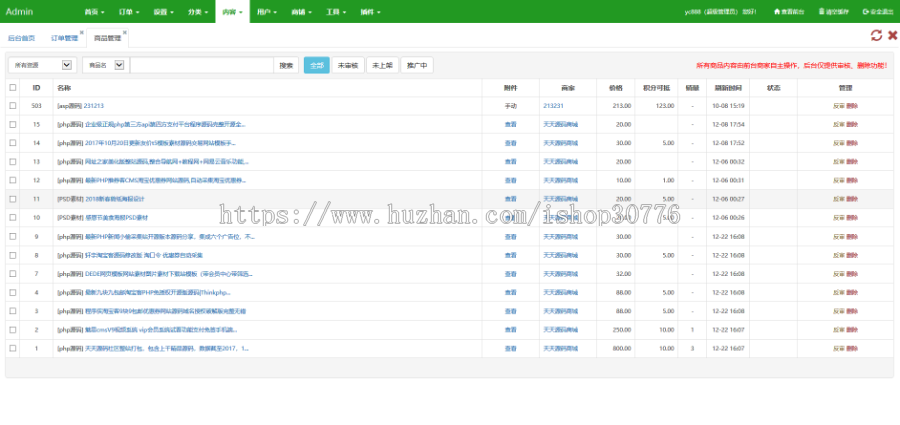Click the refresh icon at top right
Viewport: 900px width, 425px height.
tap(876, 36)
